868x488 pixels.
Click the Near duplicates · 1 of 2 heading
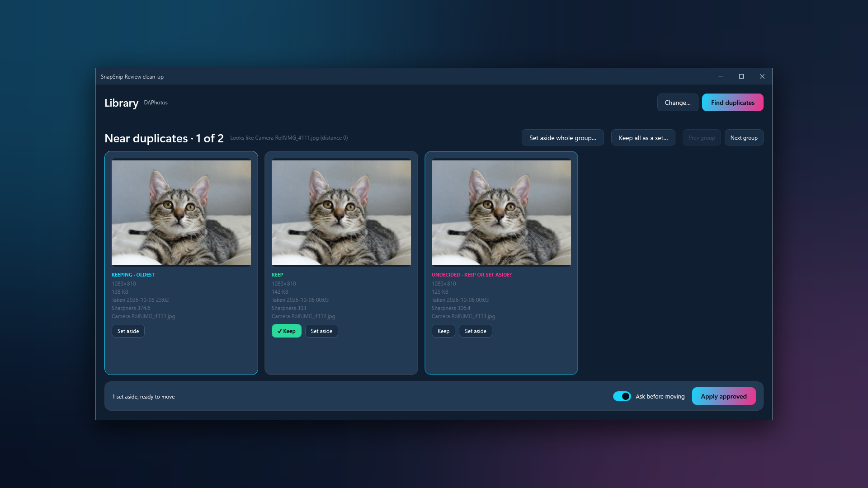click(x=164, y=138)
